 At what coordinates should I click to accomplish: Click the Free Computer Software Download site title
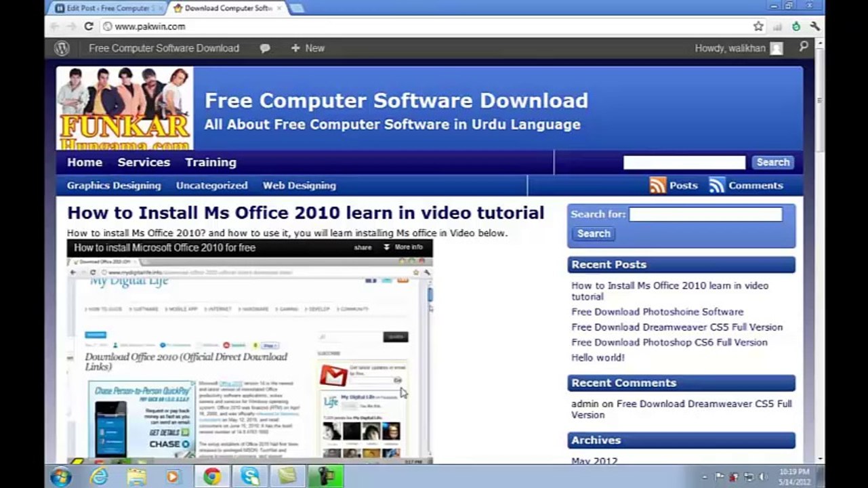396,100
